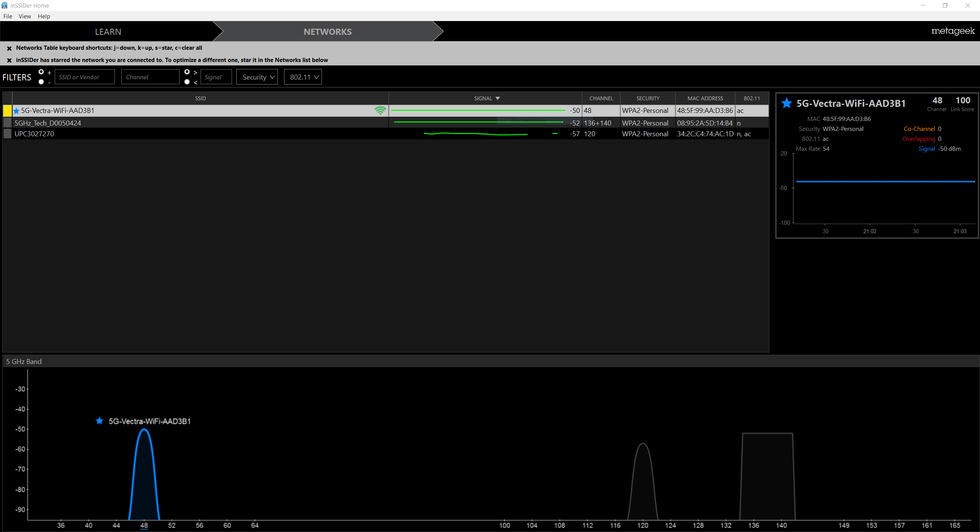980x532 pixels.
Task: Click the 5G-Vectra-WiFi-AAD3B1 title in details panel
Action: tap(851, 103)
